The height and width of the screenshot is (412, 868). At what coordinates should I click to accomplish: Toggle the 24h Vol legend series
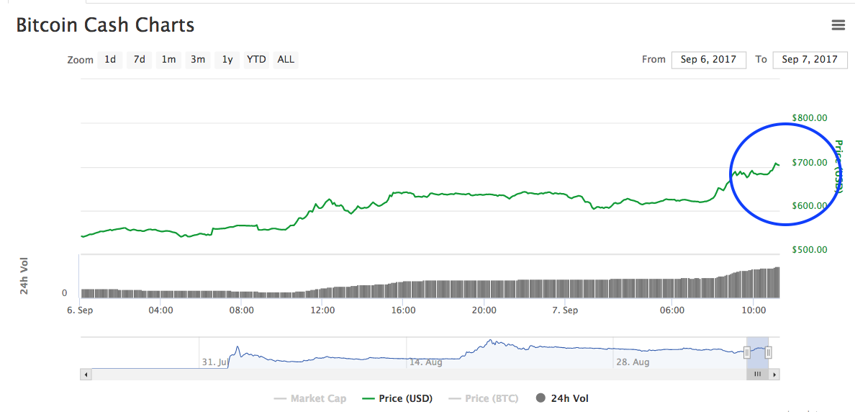(562, 398)
